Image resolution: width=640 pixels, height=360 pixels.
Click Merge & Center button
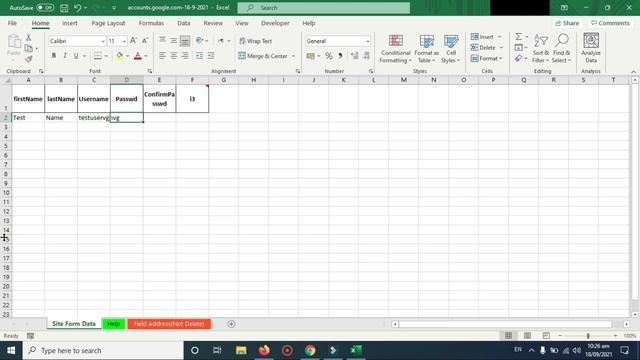point(263,56)
